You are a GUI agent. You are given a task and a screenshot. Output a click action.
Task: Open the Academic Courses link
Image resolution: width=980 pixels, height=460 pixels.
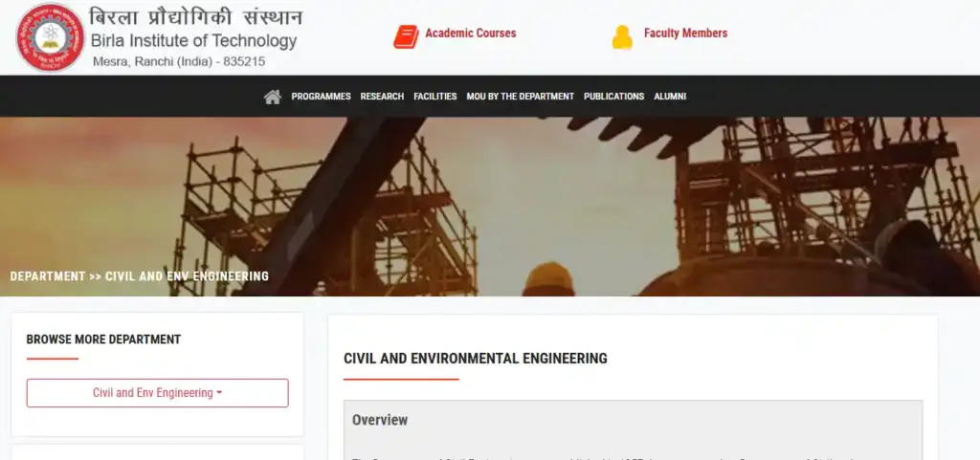[470, 33]
